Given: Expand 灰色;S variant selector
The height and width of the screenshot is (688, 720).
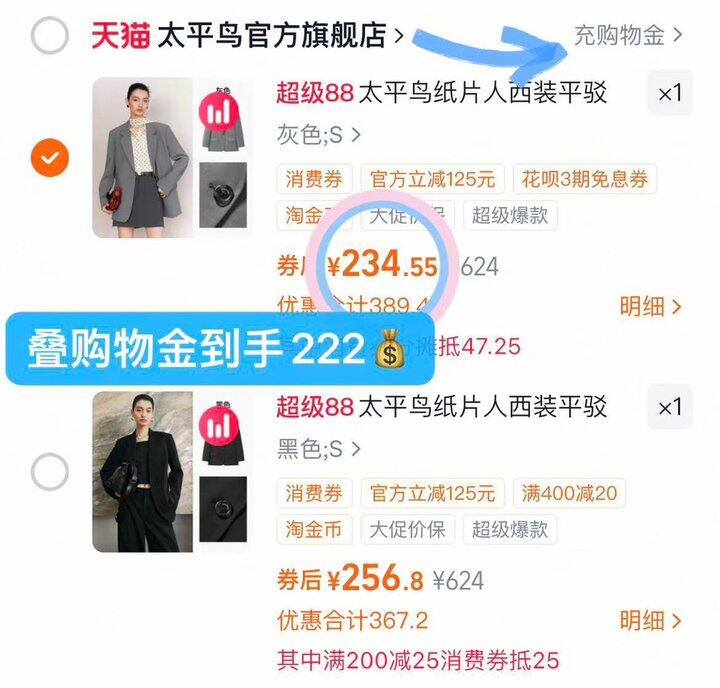Looking at the screenshot, I should (x=319, y=135).
